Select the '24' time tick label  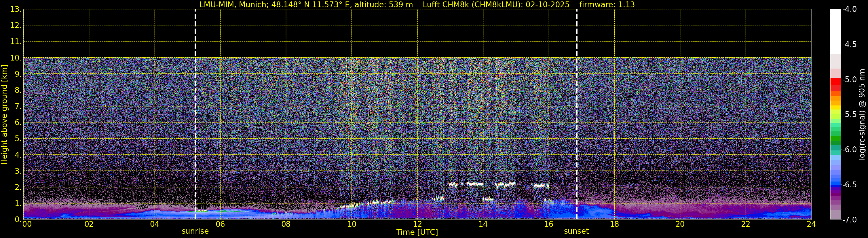[811, 224]
